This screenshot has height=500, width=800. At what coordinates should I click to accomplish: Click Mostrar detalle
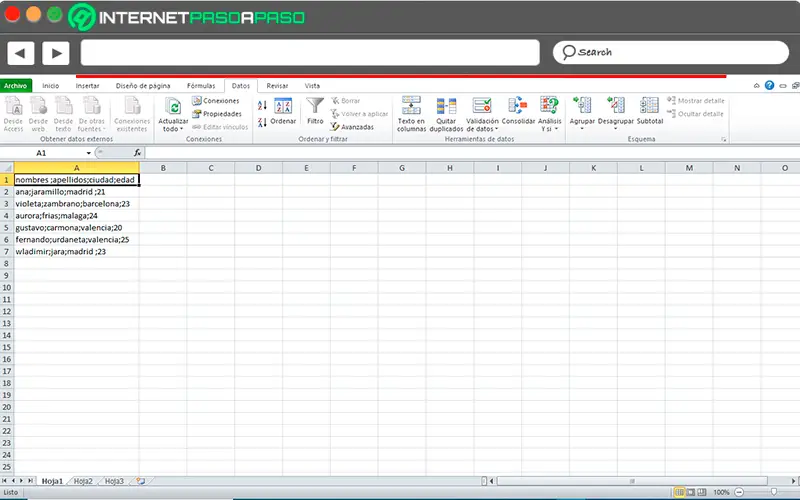click(x=696, y=101)
